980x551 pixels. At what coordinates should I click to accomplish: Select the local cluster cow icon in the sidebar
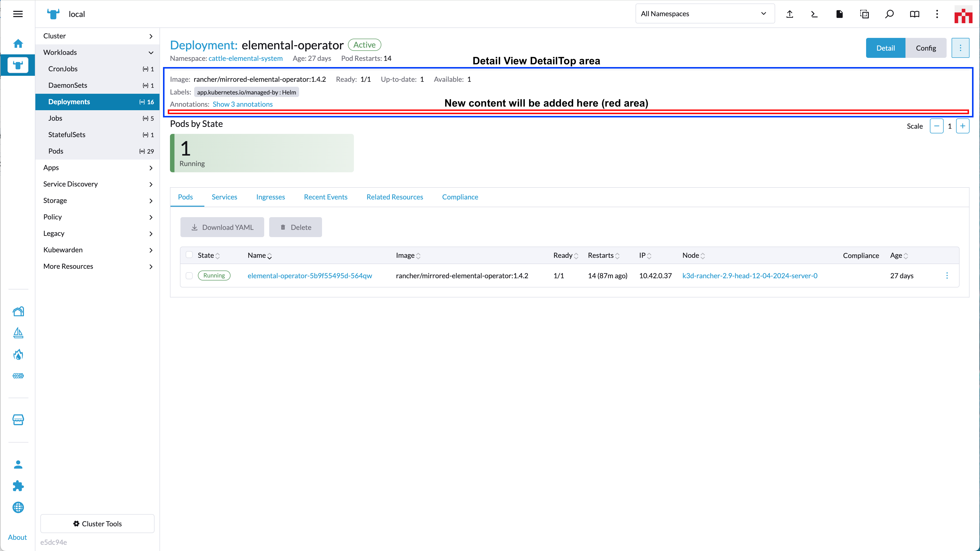tap(18, 66)
